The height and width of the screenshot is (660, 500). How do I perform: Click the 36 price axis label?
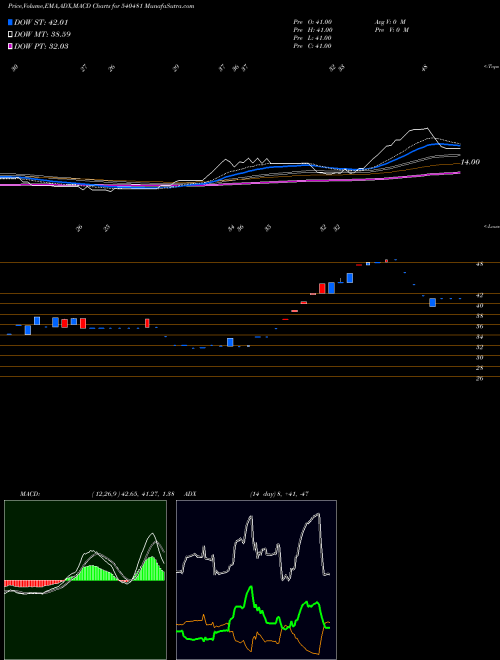tap(479, 327)
